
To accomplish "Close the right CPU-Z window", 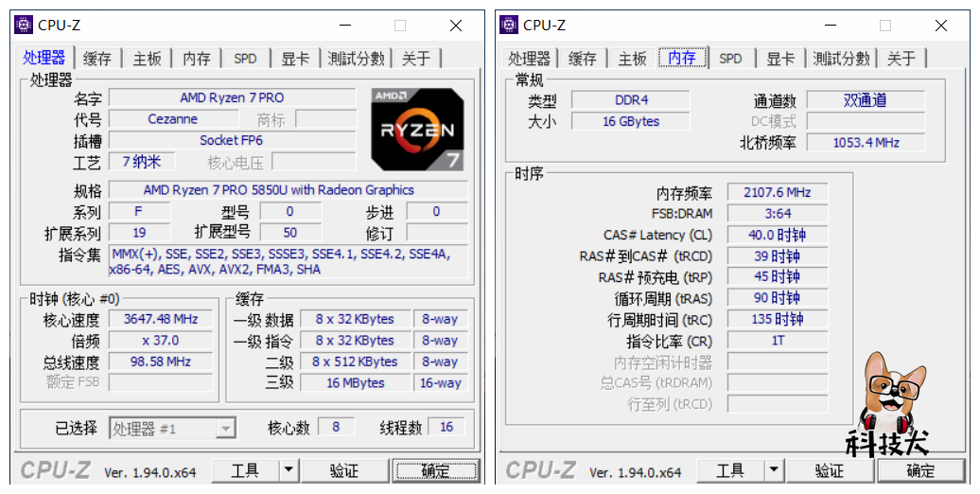I will click(x=940, y=25).
